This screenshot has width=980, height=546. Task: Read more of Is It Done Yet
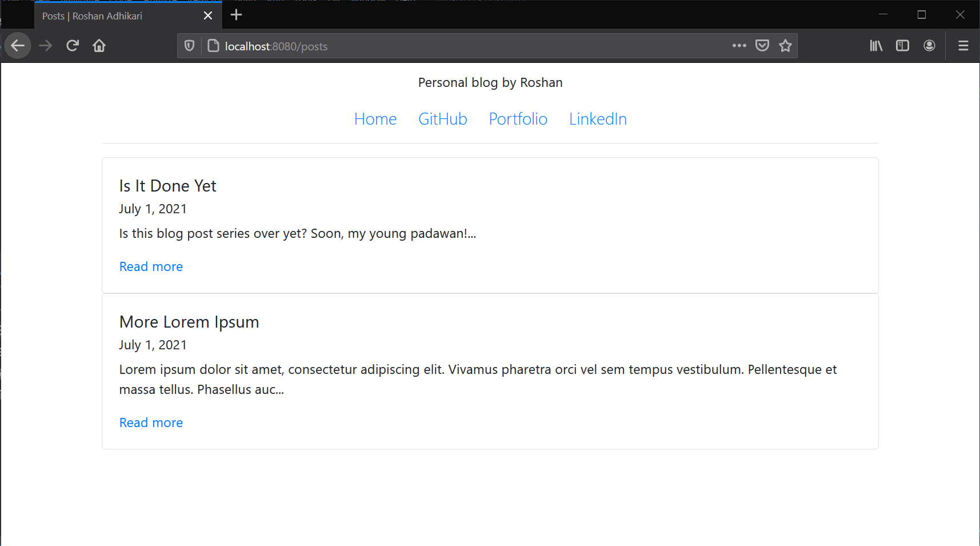151,266
